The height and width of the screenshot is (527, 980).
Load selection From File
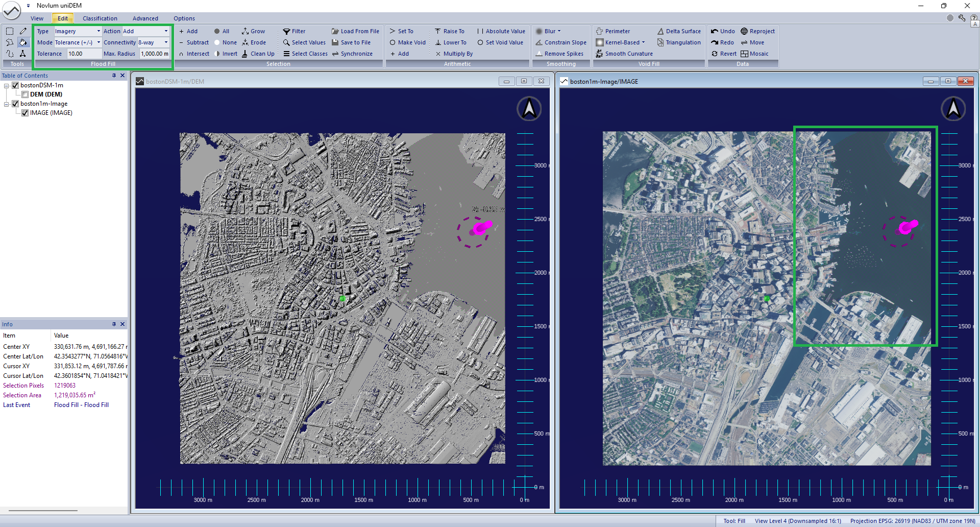[x=355, y=31]
